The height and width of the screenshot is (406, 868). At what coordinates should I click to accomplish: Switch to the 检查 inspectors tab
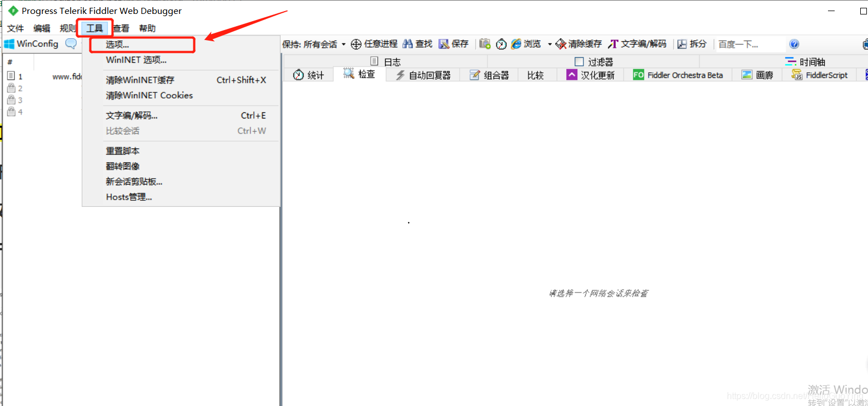[x=360, y=74]
